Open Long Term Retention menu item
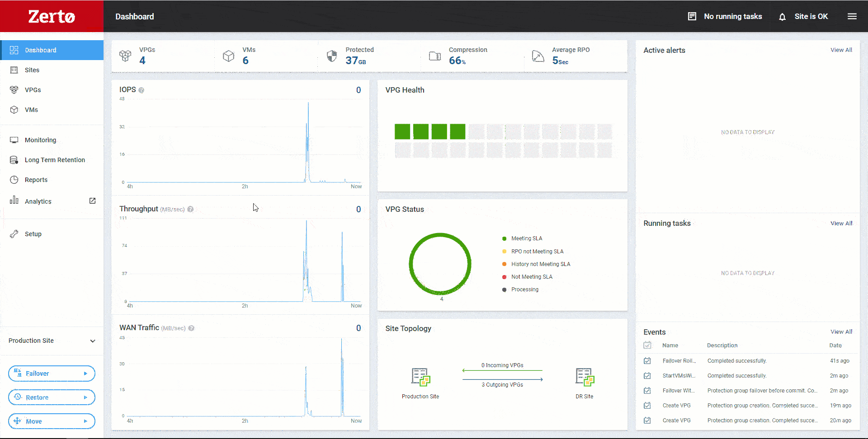 click(x=55, y=160)
